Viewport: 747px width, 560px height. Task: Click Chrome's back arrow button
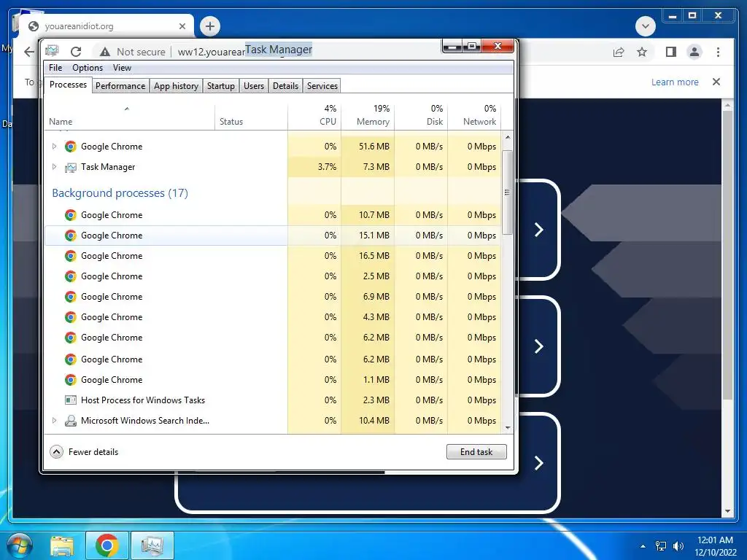pos(29,52)
